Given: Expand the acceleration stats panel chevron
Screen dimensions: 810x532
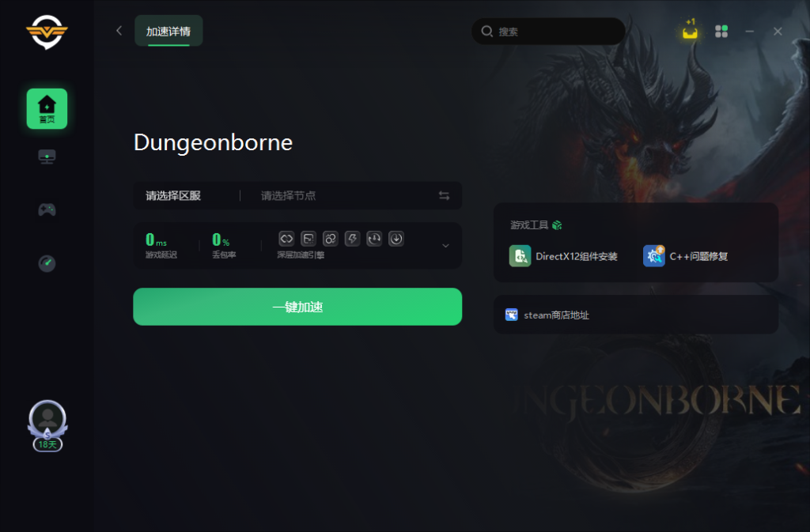Looking at the screenshot, I should pos(446,246).
